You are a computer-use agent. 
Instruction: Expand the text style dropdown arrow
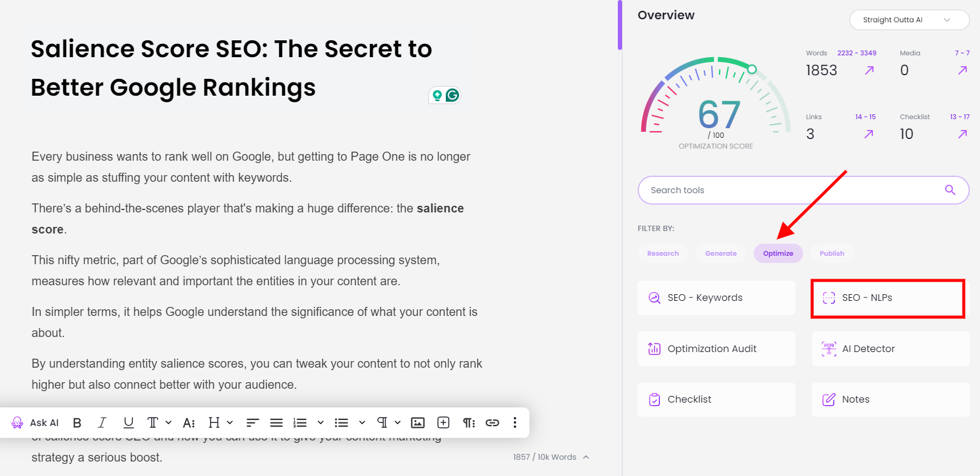click(168, 422)
